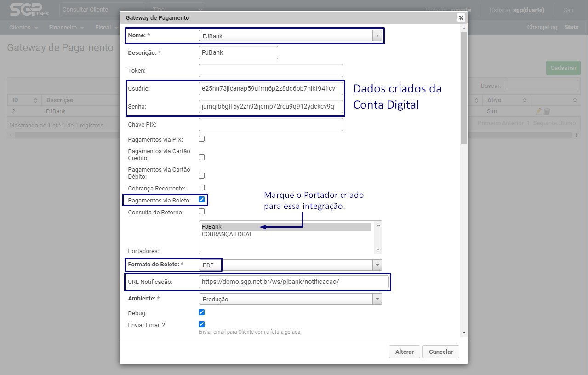Open the Ambiente dropdown set to Produção
Image resolution: width=588 pixels, height=375 pixels.
coord(290,299)
